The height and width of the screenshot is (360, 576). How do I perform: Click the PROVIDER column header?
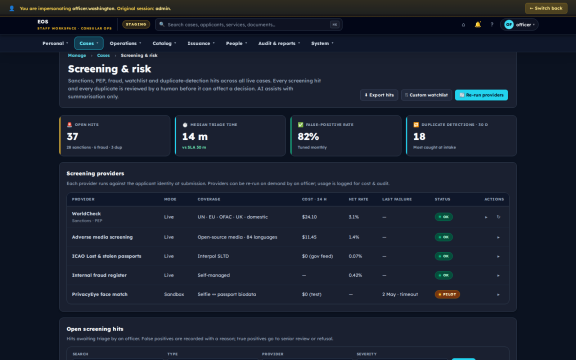click(83, 199)
